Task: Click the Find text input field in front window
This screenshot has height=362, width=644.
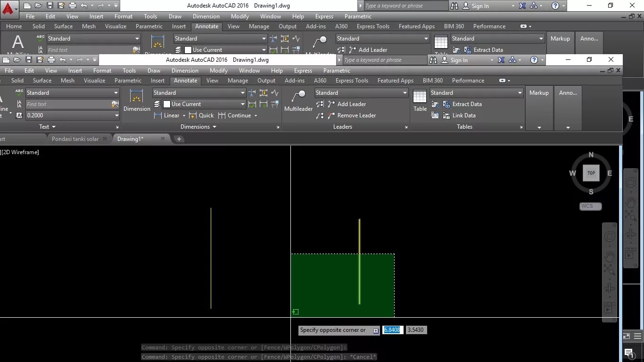Action: [x=68, y=104]
